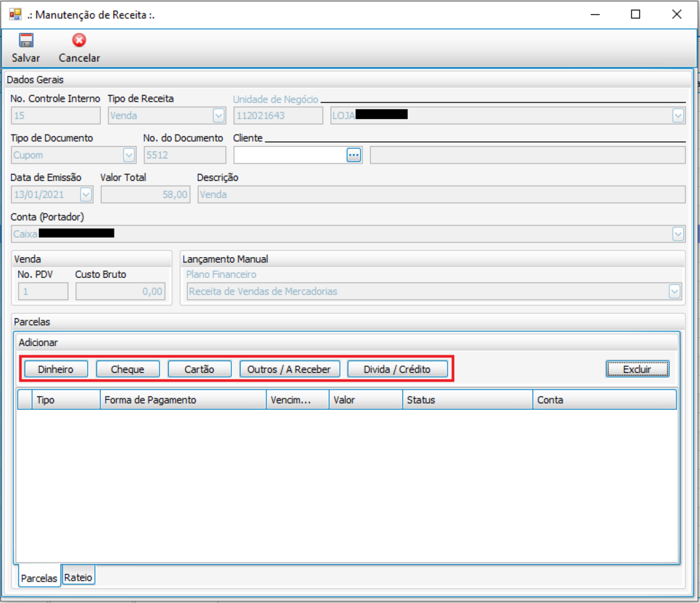This screenshot has width=700, height=603.
Task: Click the No. Controle Interno field
Action: [56, 116]
